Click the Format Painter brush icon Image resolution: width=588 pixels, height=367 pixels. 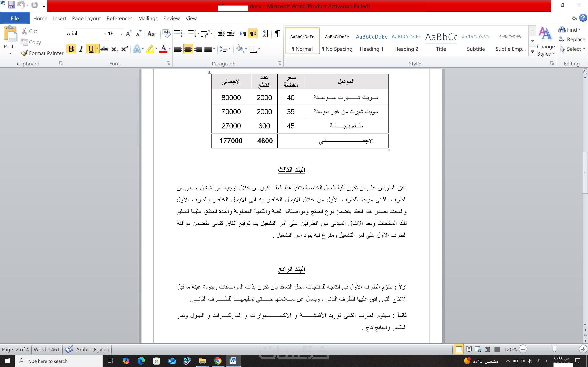(x=24, y=53)
